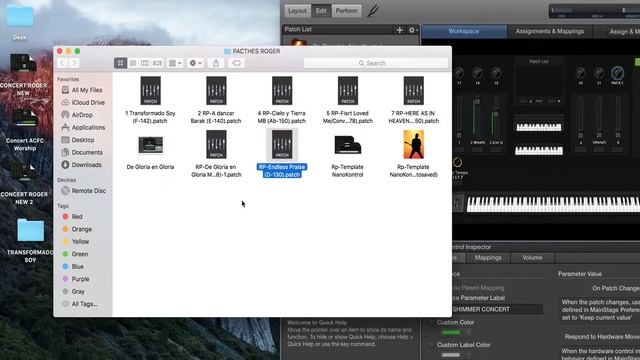
Task: Select 7 RP-HERE AS IN HEAVEN patch file
Action: [x=413, y=100]
